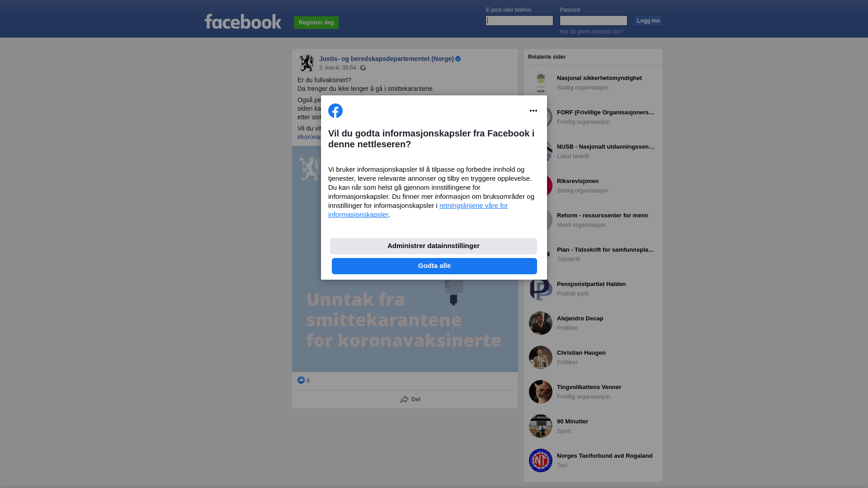Screen dimensions: 868x488
Task: Click Administrer datainnstillinger button
Action: pyautogui.click(x=434, y=246)
